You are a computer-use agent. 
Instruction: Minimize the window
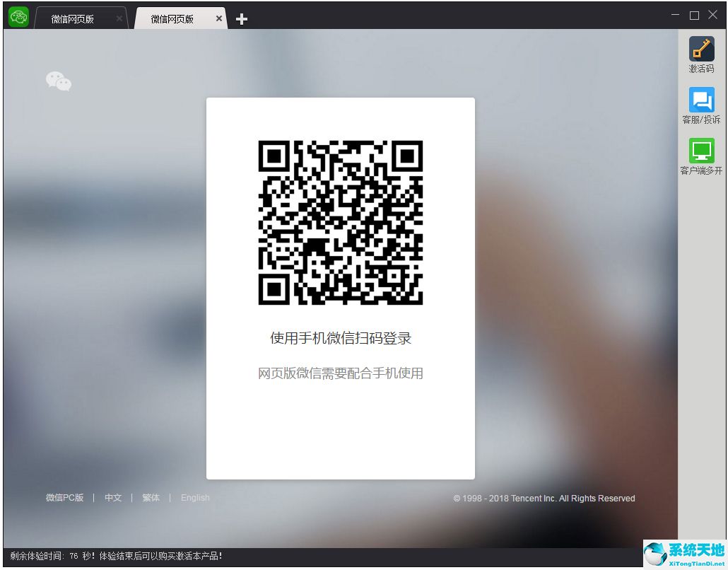coord(676,15)
